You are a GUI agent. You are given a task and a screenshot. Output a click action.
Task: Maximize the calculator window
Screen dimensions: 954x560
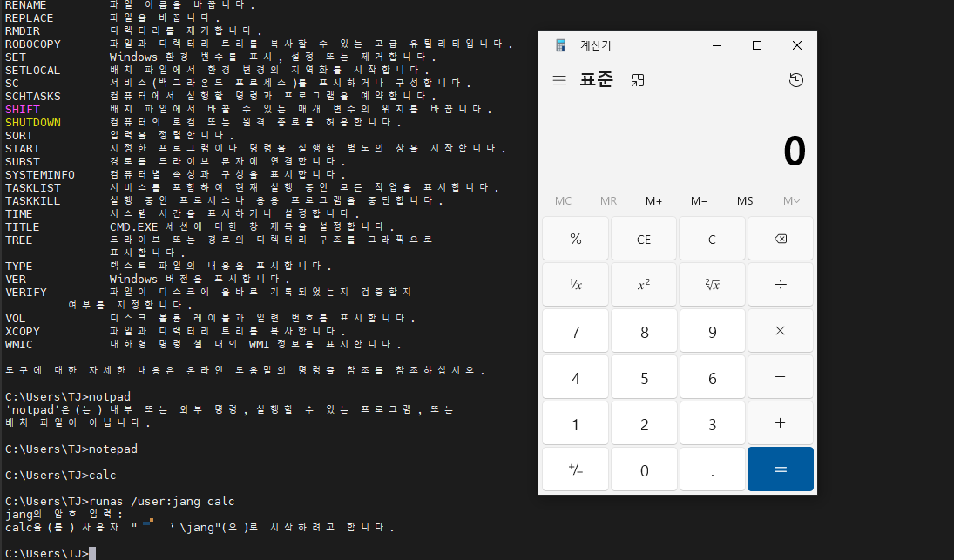tap(757, 45)
